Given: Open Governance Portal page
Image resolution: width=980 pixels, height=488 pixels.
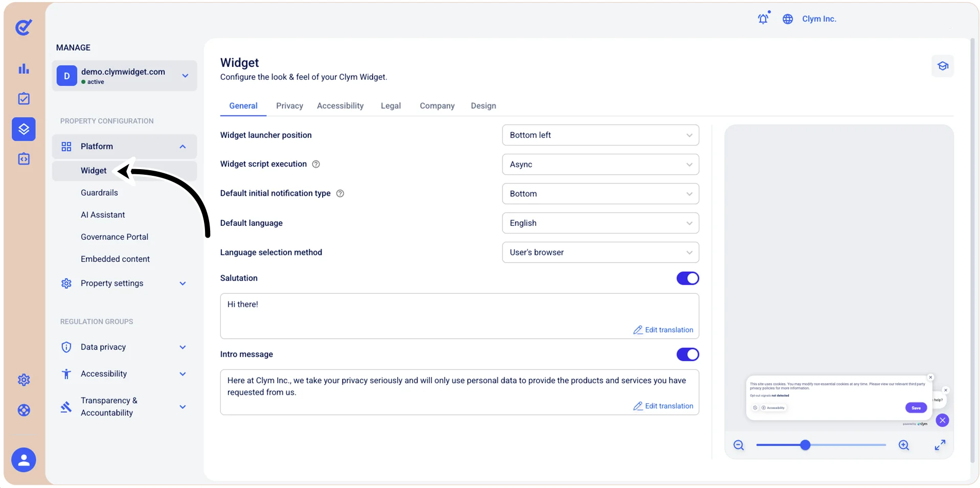Looking at the screenshot, I should point(115,237).
